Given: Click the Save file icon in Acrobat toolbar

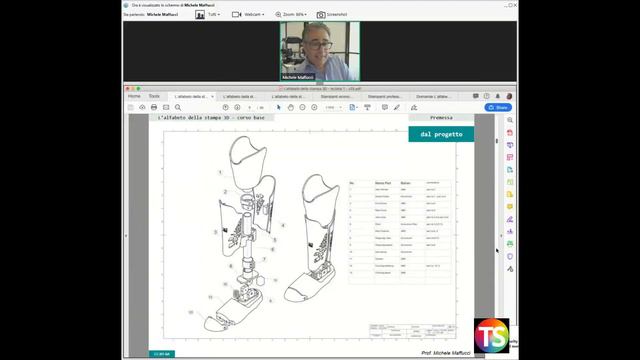Looking at the screenshot, I should coord(131,107).
